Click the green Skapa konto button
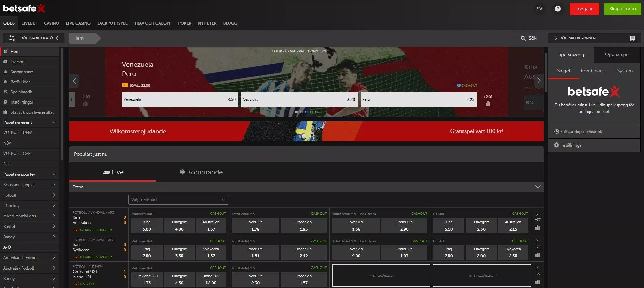 point(623,9)
